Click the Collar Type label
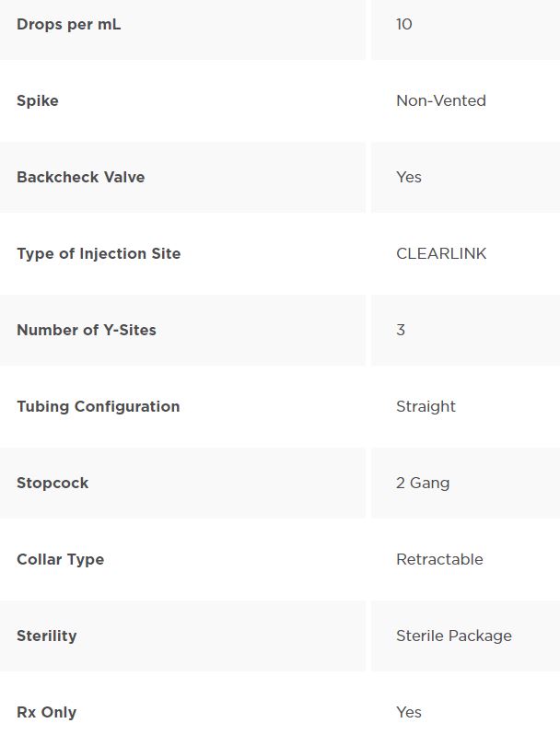This screenshot has height=735, width=560. click(x=60, y=559)
